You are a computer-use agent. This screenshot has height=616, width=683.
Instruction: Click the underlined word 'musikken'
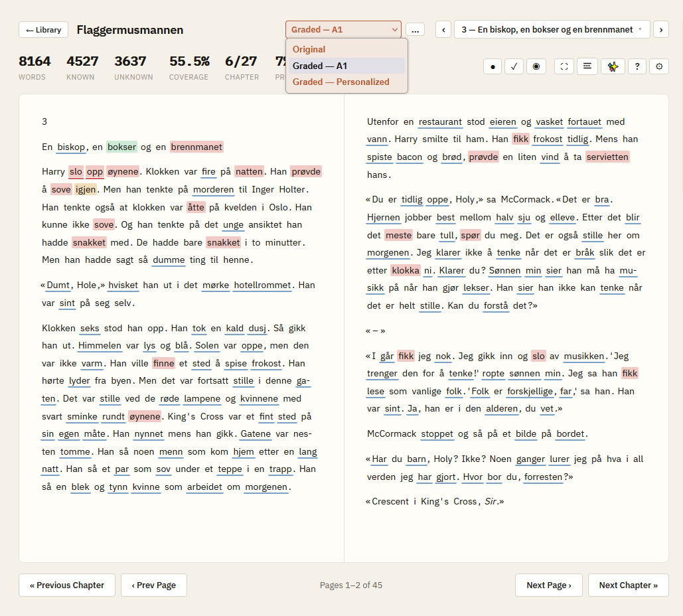click(x=584, y=356)
